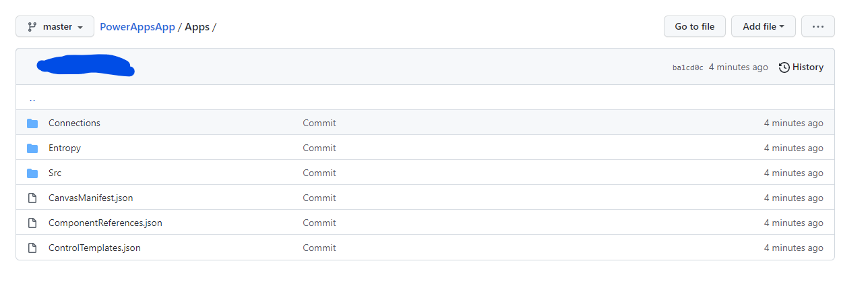Click the Src folder icon
Viewport: 868px width, 282px height.
pyautogui.click(x=32, y=173)
